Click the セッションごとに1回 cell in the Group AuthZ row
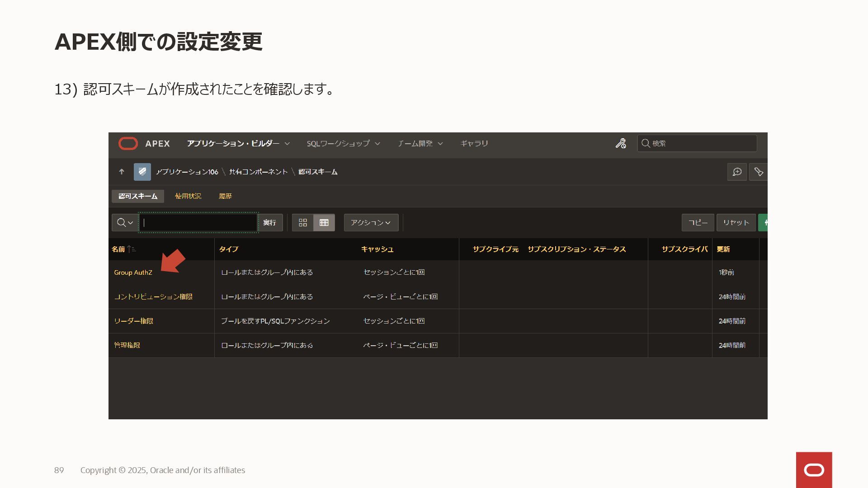868x488 pixels. tap(394, 272)
